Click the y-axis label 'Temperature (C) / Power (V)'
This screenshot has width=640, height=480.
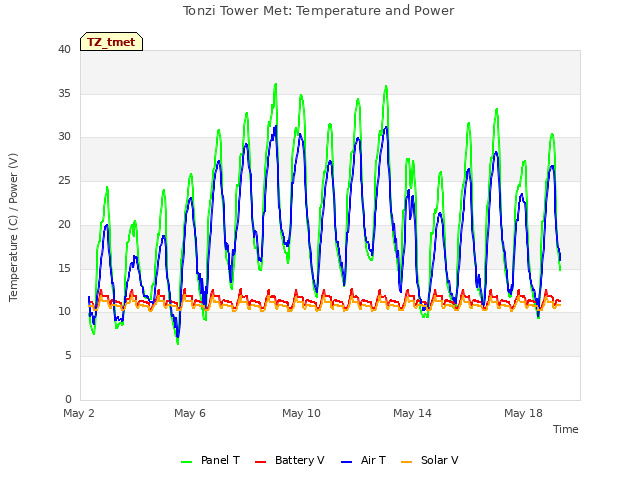click(13, 227)
